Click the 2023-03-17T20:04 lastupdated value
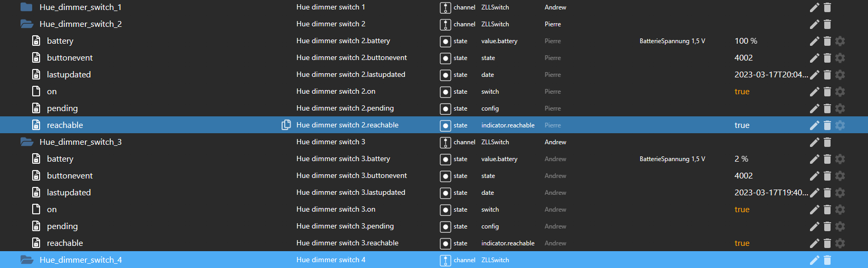The width and height of the screenshot is (868, 268). (x=771, y=75)
